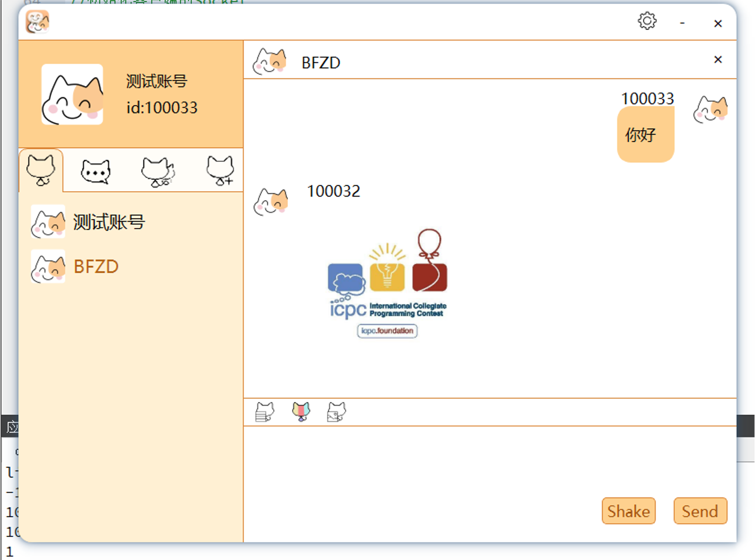Open the received ICPC image
The image size is (755, 560).
point(388,284)
